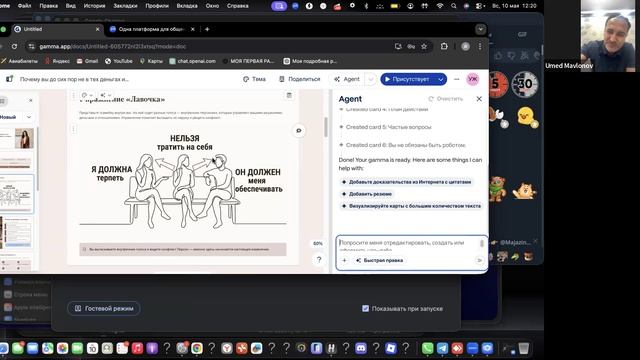
Task: Select the highlighted Лавочка slide thumbnail
Action: [17, 194]
